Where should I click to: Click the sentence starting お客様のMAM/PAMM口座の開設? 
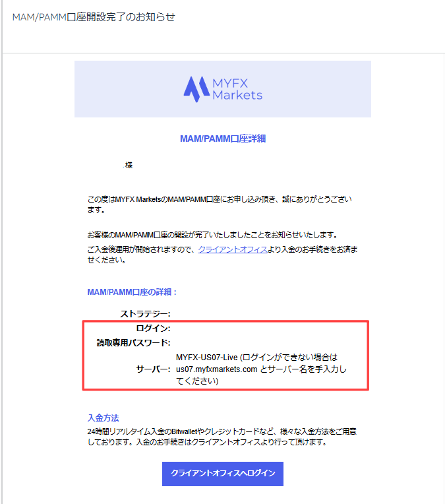[213, 235]
